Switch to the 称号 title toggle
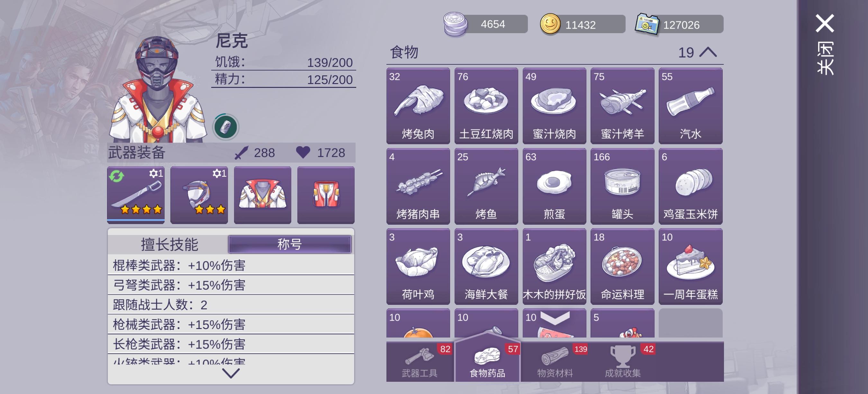This screenshot has height=394, width=868. click(x=289, y=244)
